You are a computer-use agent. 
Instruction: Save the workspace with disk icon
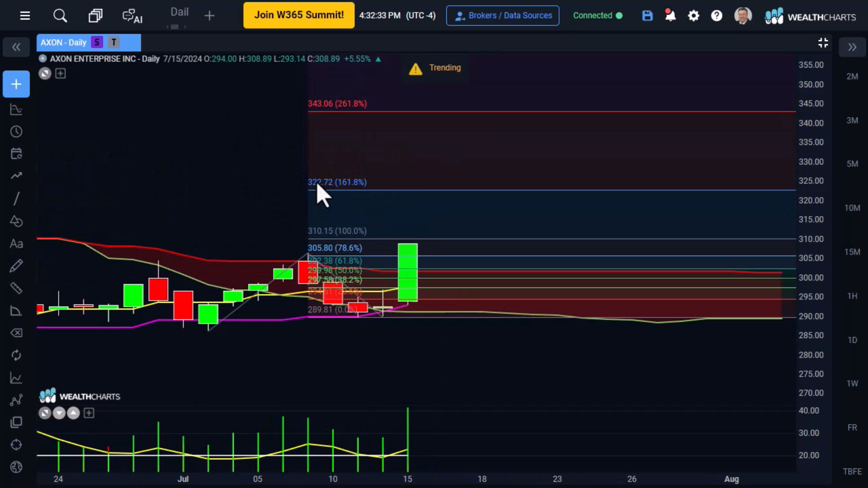point(647,16)
